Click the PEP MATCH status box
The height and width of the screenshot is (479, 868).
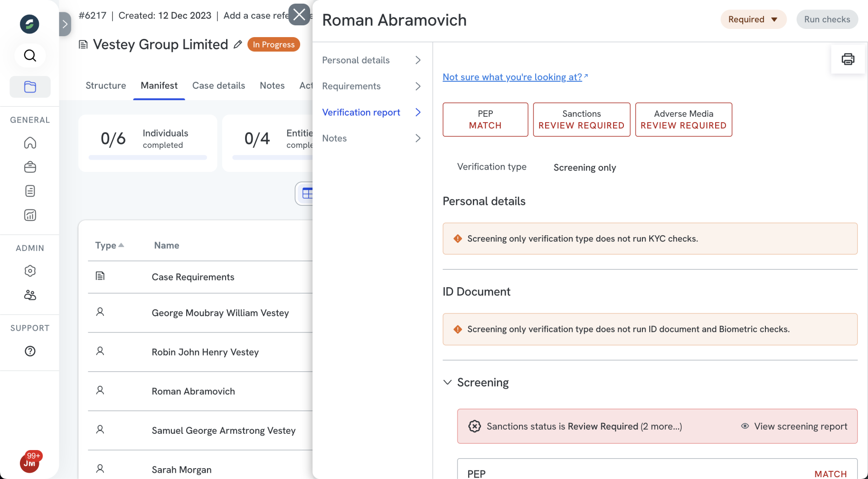click(485, 119)
